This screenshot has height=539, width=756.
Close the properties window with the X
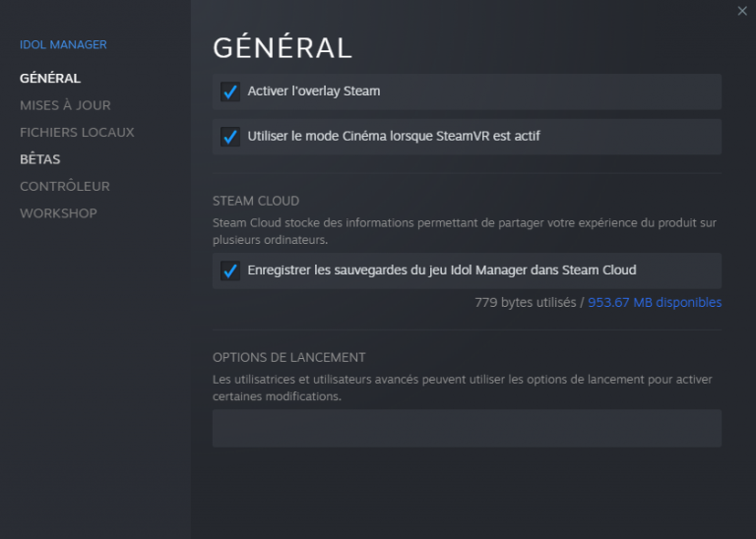click(x=742, y=11)
